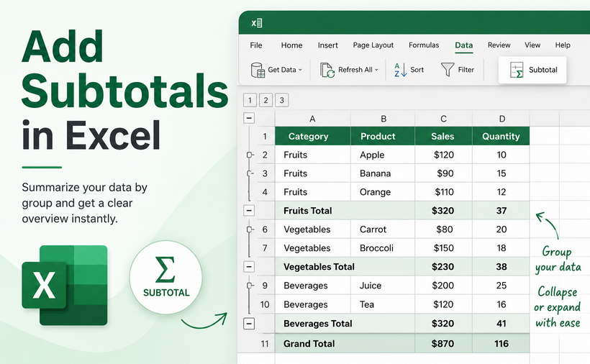Collapse the Fruits Total group

[x=249, y=211]
